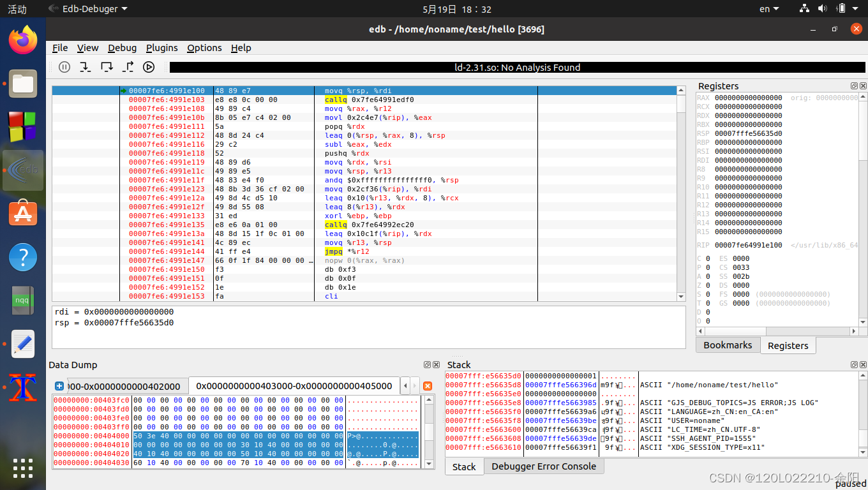The width and height of the screenshot is (868, 490).
Task: Open the Help menu
Action: coord(241,48)
